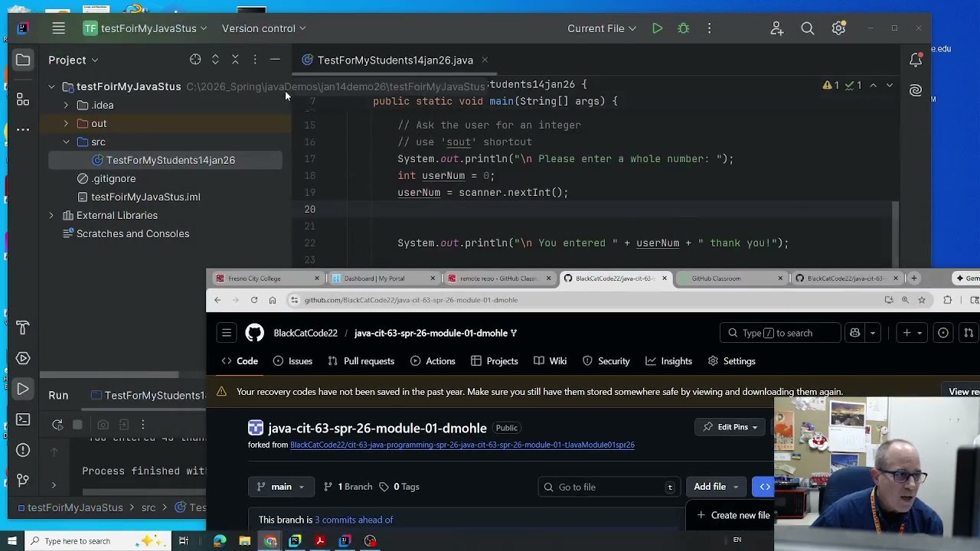Open the Pull requests tab

click(361, 361)
